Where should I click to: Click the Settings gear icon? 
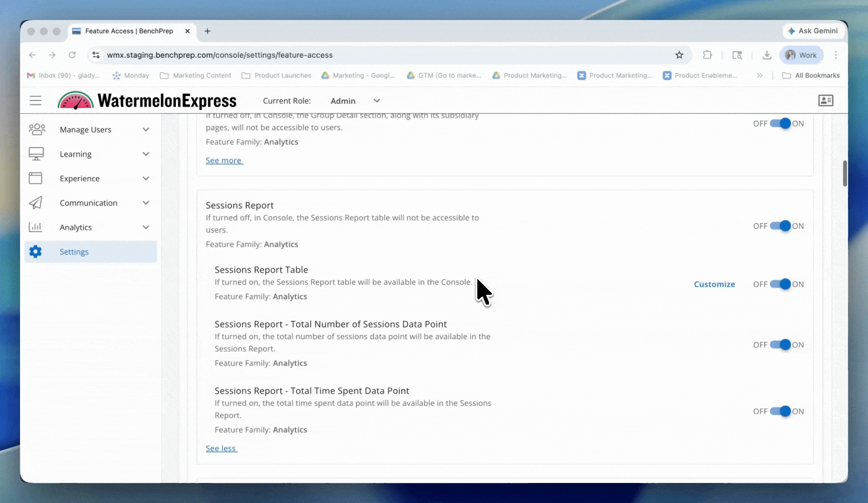(35, 252)
